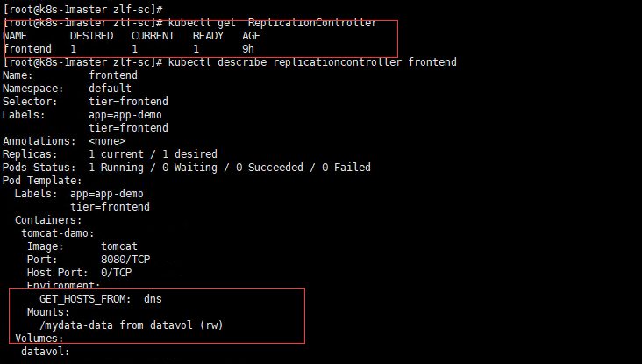
Task: Click the CURRENT column header
Action: point(153,35)
